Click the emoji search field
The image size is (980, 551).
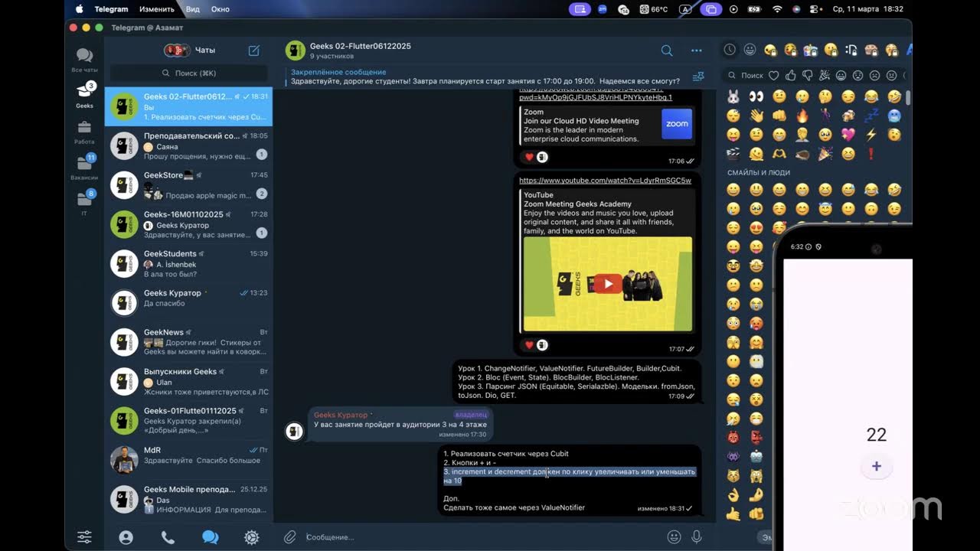(x=746, y=75)
